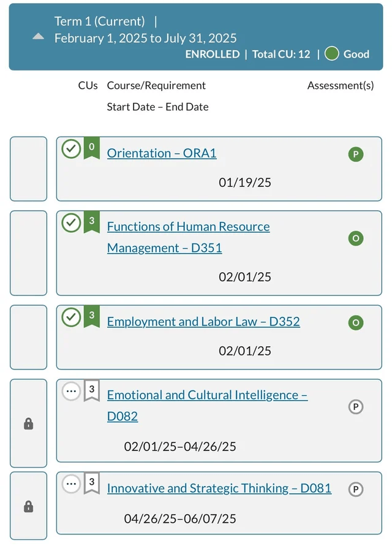The width and height of the screenshot is (392, 554).
Task: Click the green Good status indicator
Action: click(x=331, y=53)
